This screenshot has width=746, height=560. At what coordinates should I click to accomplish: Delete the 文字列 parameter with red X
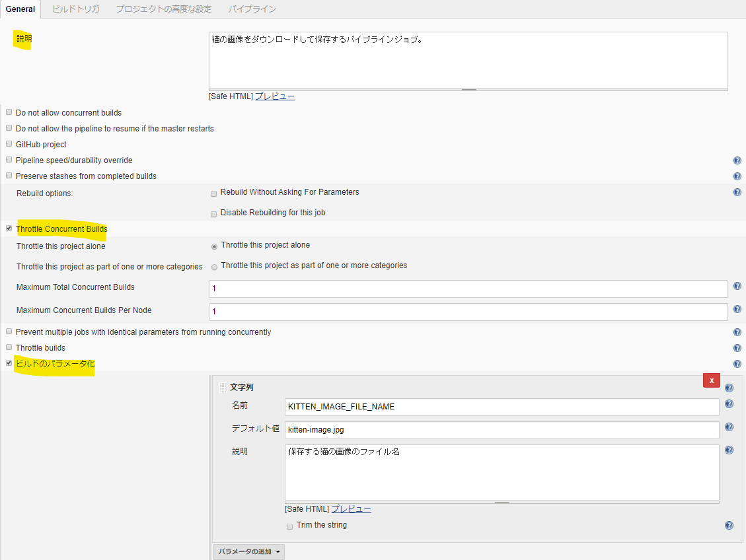click(711, 380)
